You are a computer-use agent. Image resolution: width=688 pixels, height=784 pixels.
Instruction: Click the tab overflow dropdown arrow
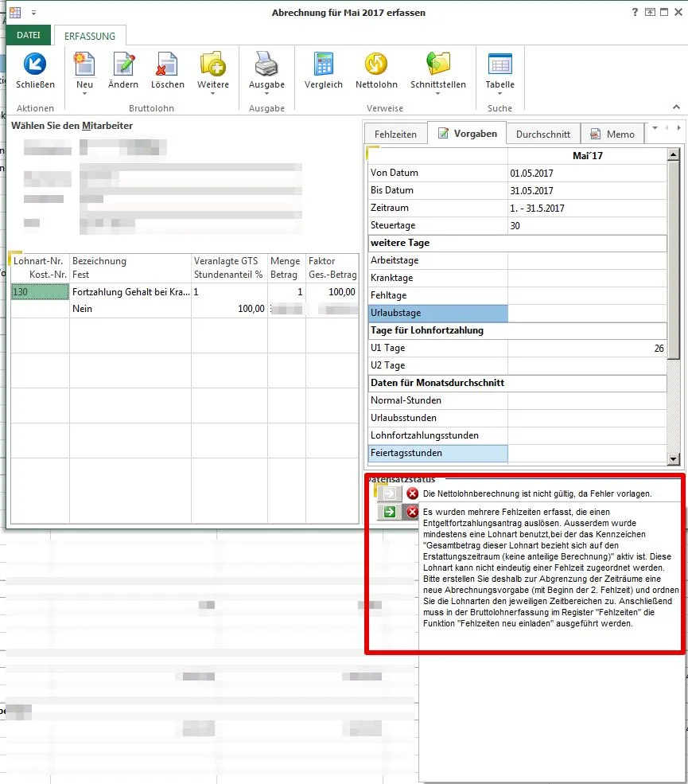(x=655, y=127)
